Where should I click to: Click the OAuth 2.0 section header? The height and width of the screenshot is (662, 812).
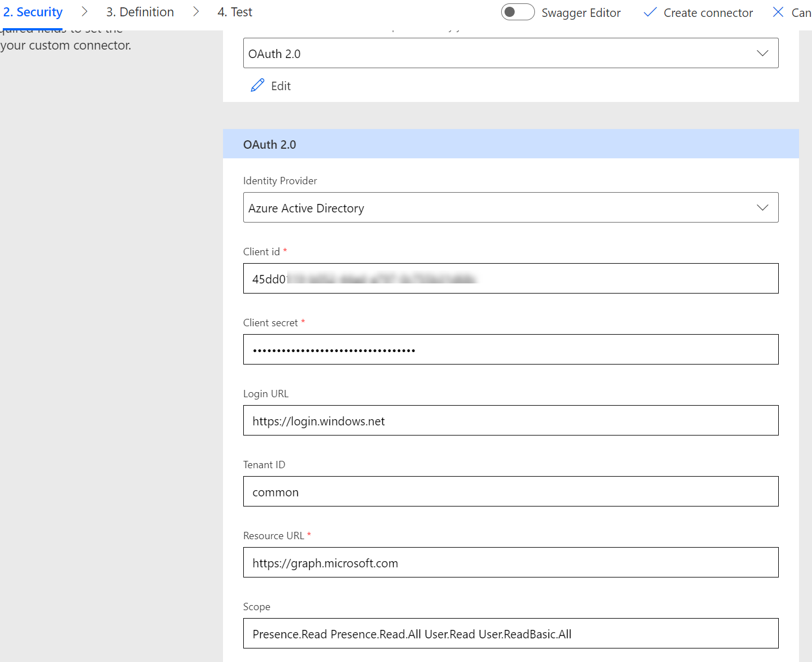pos(511,144)
